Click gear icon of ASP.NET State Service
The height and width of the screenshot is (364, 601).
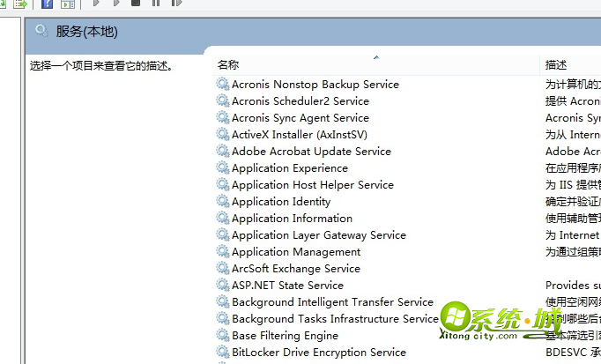click(223, 285)
